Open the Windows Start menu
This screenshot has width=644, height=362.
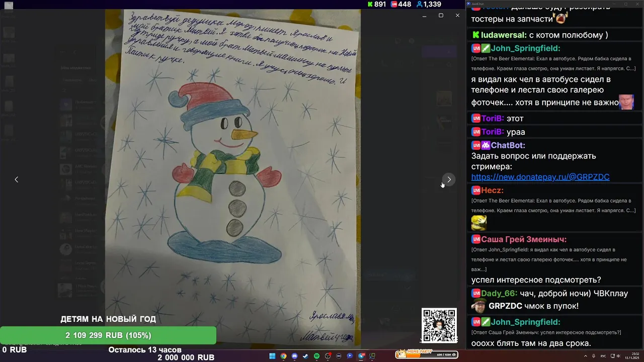coord(272,356)
